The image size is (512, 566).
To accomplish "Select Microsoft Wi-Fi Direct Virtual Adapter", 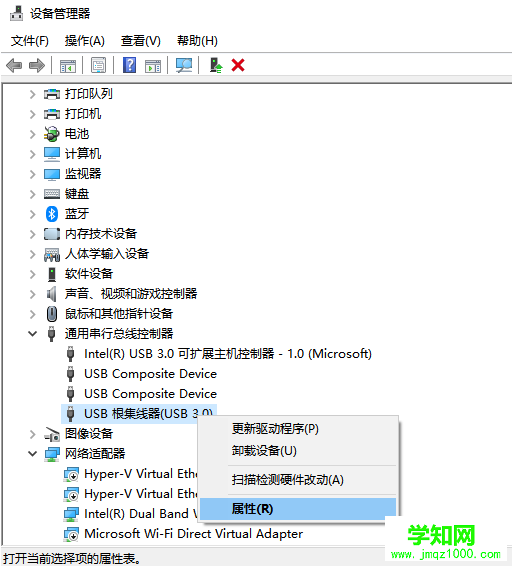I will pyautogui.click(x=193, y=534).
